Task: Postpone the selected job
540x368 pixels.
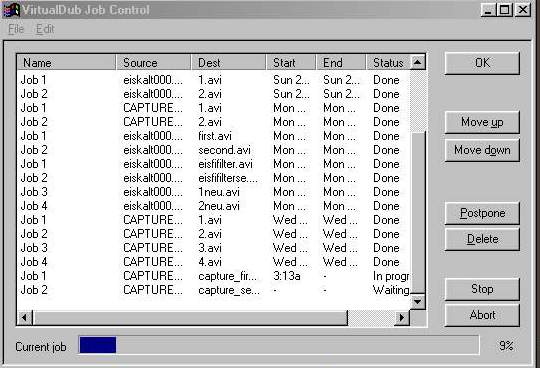Action: pos(482,213)
